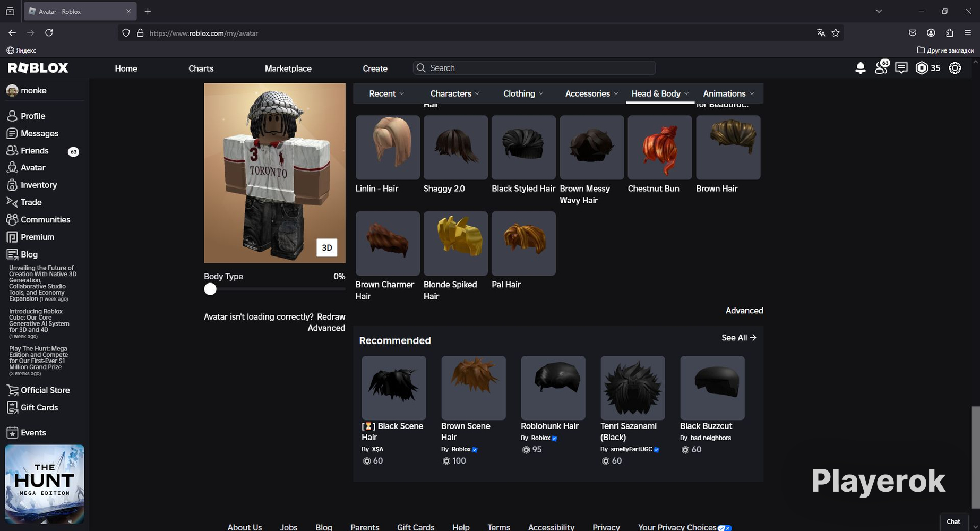Image resolution: width=980 pixels, height=531 pixels.
Task: Go back with the browser back arrow
Action: click(12, 33)
